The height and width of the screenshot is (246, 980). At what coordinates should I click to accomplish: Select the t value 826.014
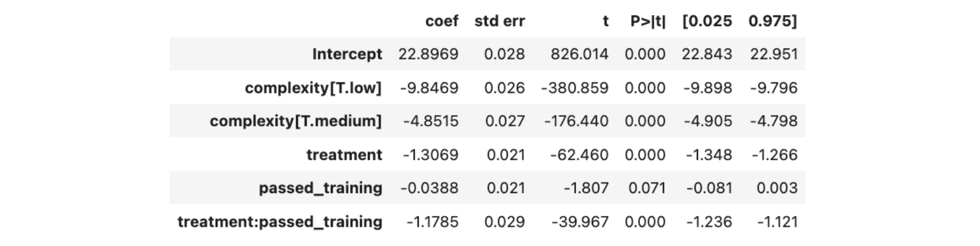point(579,54)
